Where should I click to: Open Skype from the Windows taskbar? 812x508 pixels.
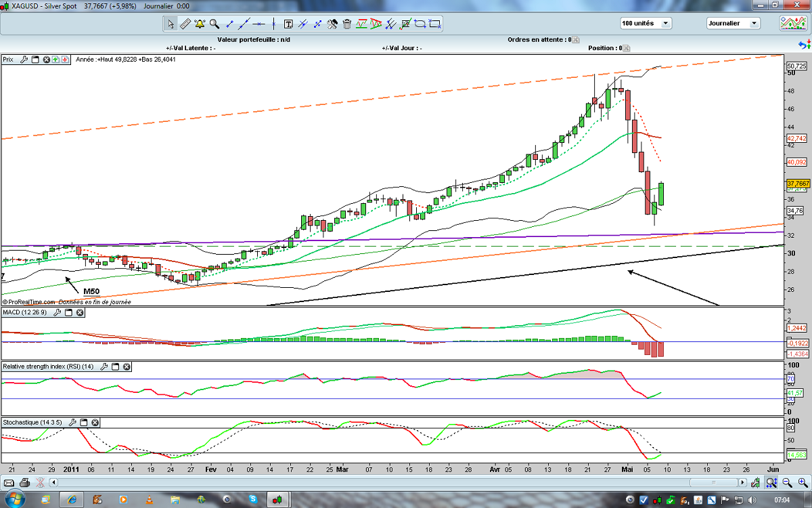tap(252, 500)
